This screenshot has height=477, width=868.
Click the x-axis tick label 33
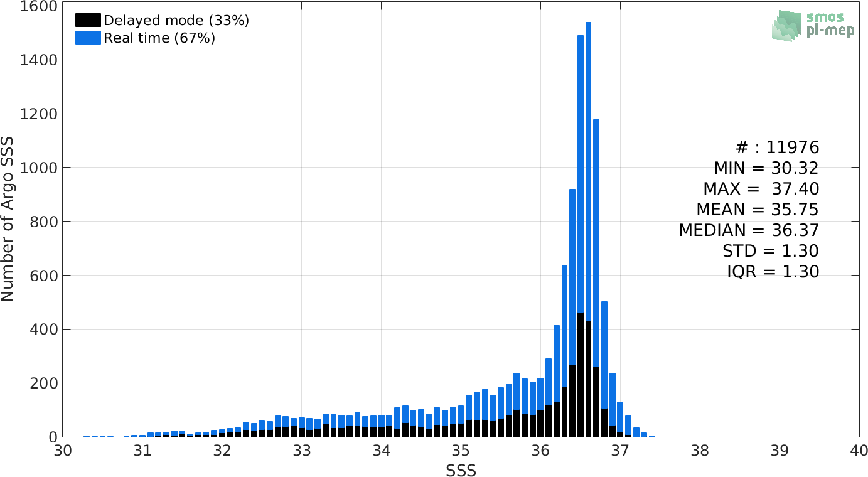pos(301,451)
